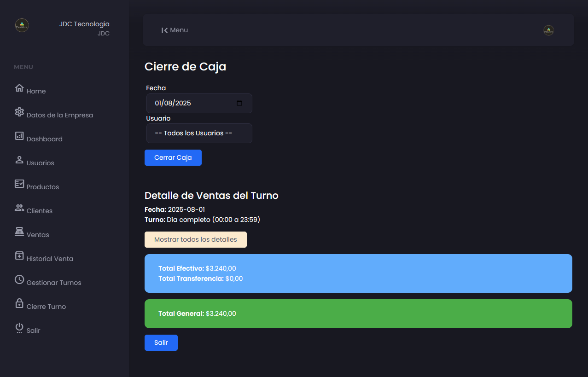Image resolution: width=588 pixels, height=377 pixels.
Task: Expand the Todos los Usuarios dropdown
Action: click(199, 133)
